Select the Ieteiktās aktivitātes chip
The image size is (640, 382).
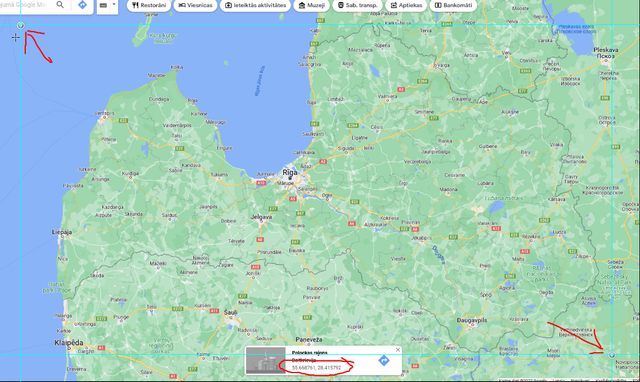(256, 5)
